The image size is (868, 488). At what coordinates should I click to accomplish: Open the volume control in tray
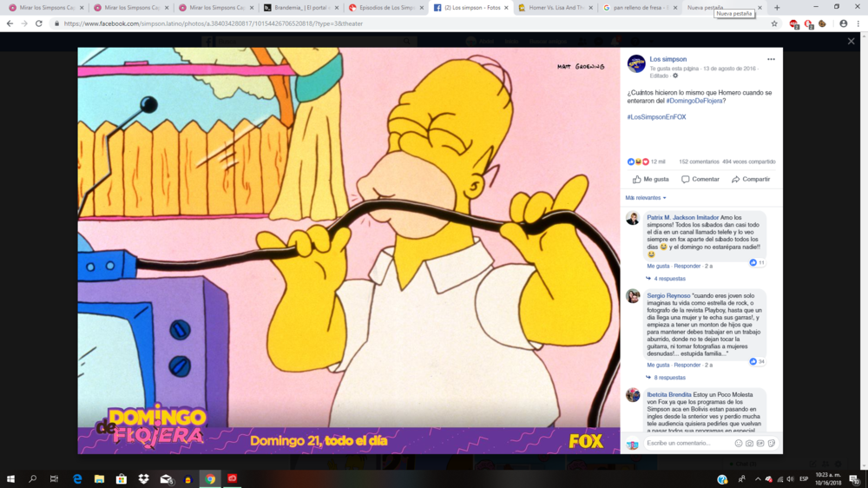pyautogui.click(x=791, y=479)
